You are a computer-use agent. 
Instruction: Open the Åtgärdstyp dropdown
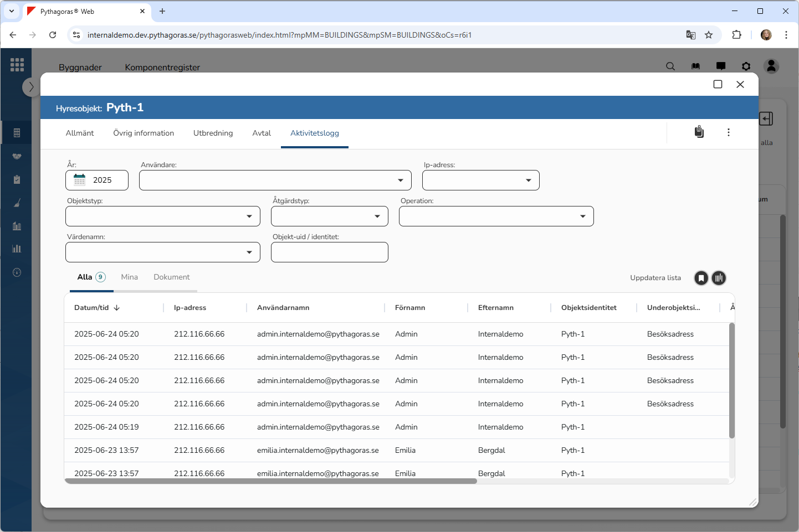point(329,216)
